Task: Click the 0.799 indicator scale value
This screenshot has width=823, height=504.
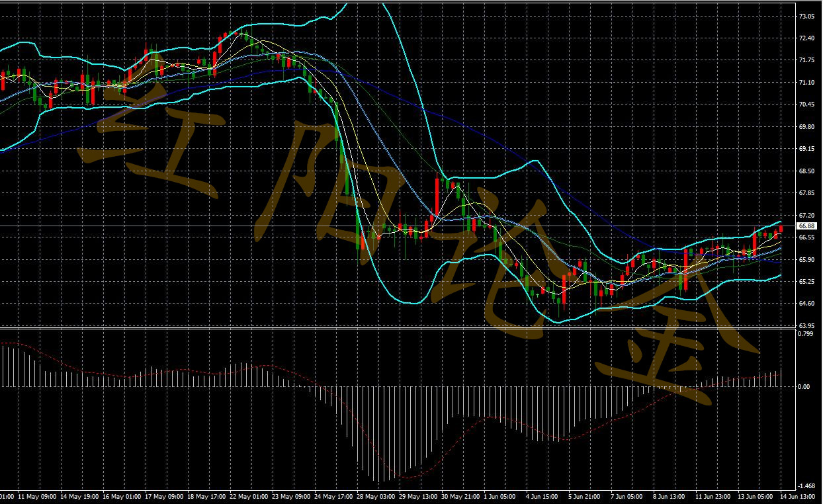Action: tap(806, 334)
